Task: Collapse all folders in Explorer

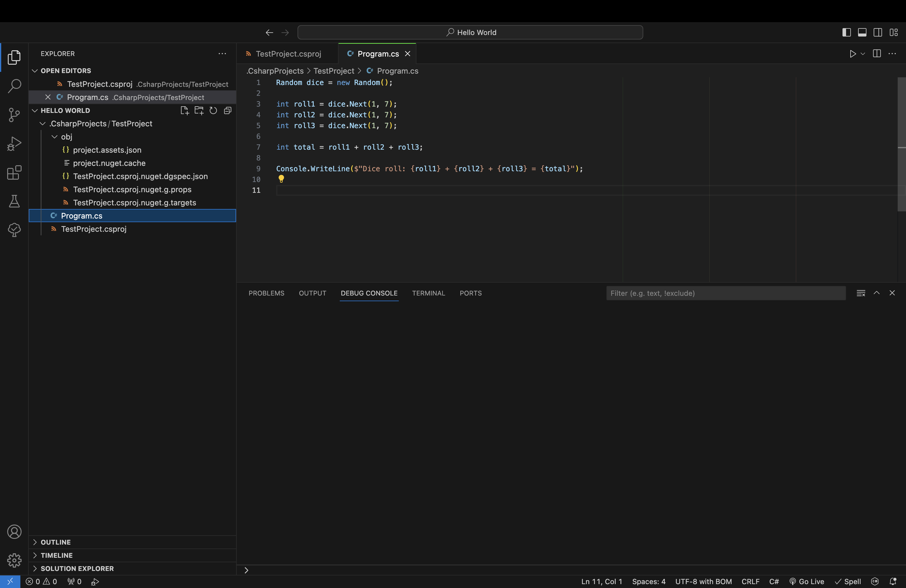Action: [x=228, y=111]
